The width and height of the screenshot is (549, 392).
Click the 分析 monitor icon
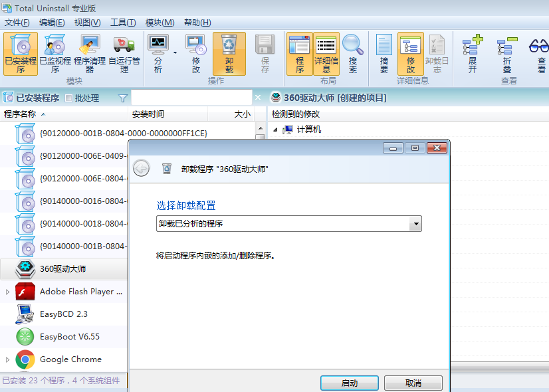point(158,53)
